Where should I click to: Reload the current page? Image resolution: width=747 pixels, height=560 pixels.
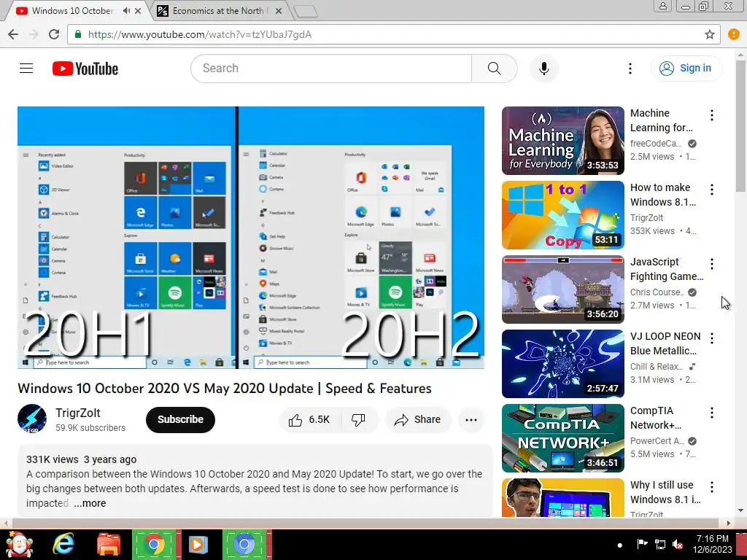pyautogui.click(x=54, y=34)
